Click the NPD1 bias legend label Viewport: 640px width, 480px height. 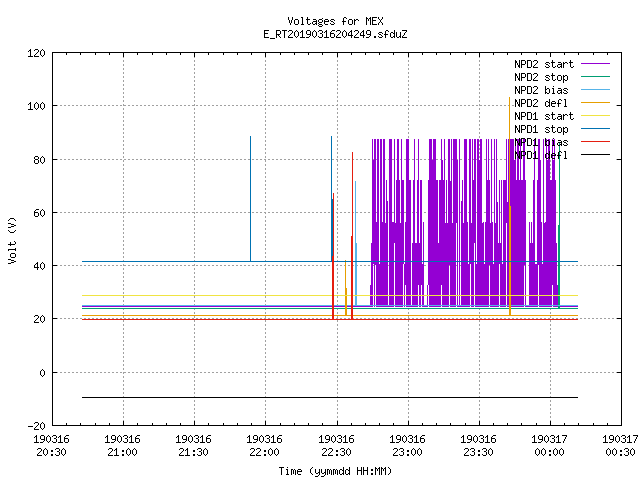(x=541, y=142)
